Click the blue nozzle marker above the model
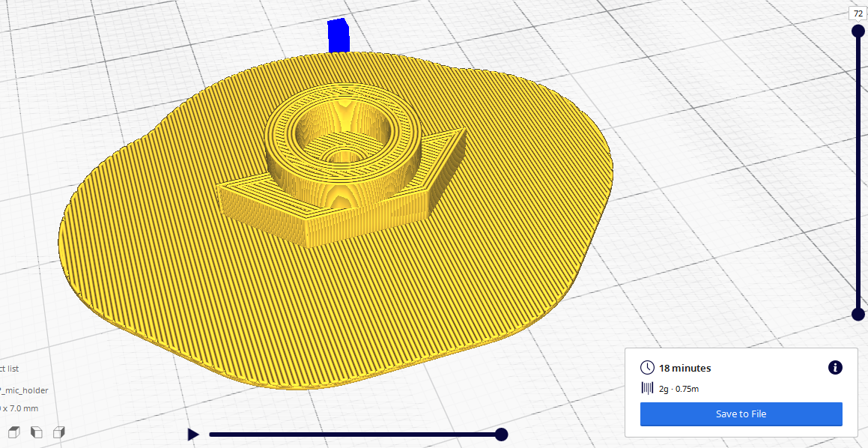 [x=339, y=36]
